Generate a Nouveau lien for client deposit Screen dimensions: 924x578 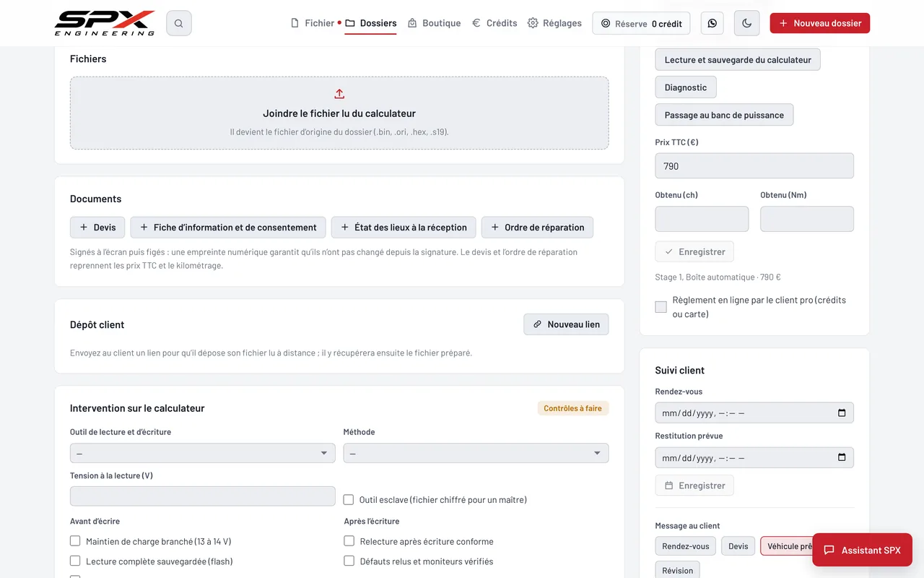click(567, 324)
